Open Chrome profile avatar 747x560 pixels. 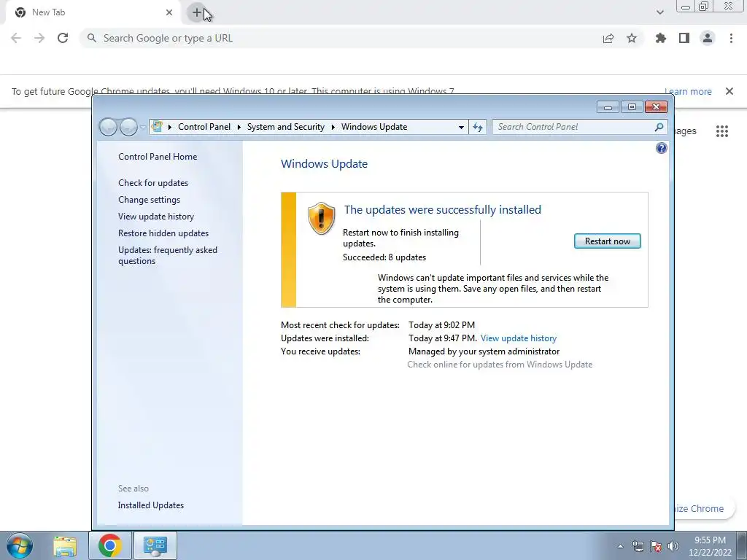pos(708,38)
